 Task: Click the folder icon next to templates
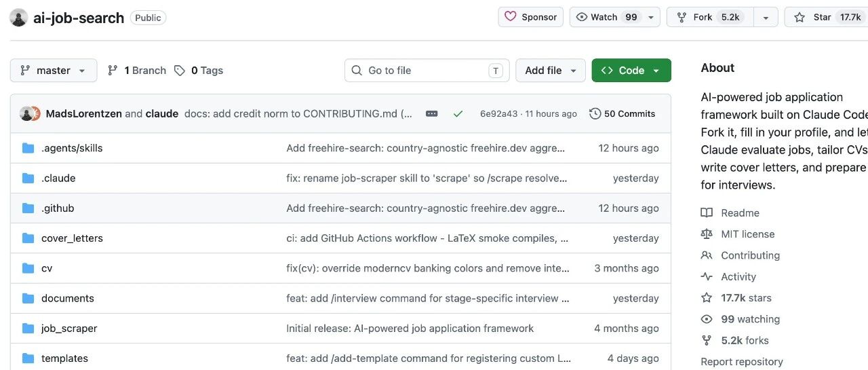(x=28, y=358)
